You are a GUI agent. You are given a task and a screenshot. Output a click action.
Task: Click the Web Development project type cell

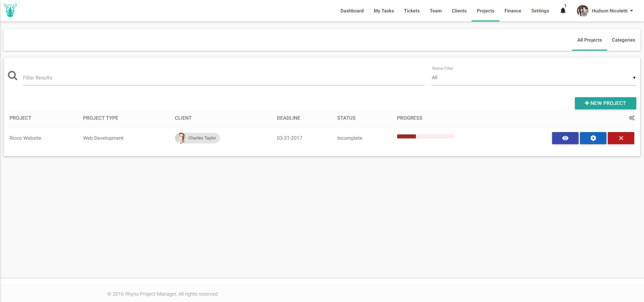pos(103,138)
